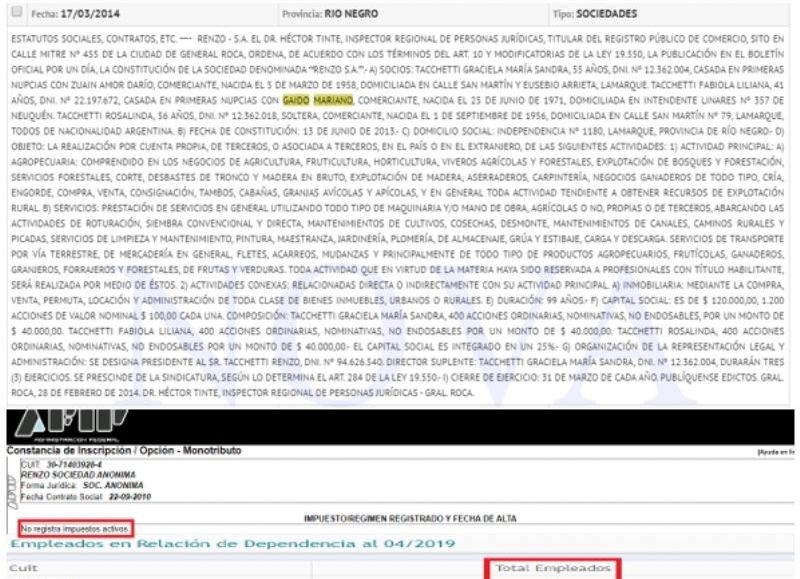Click the heading Constancia de Inscripción / Opción - Monotributo
The image size is (800, 579).
[124, 450]
